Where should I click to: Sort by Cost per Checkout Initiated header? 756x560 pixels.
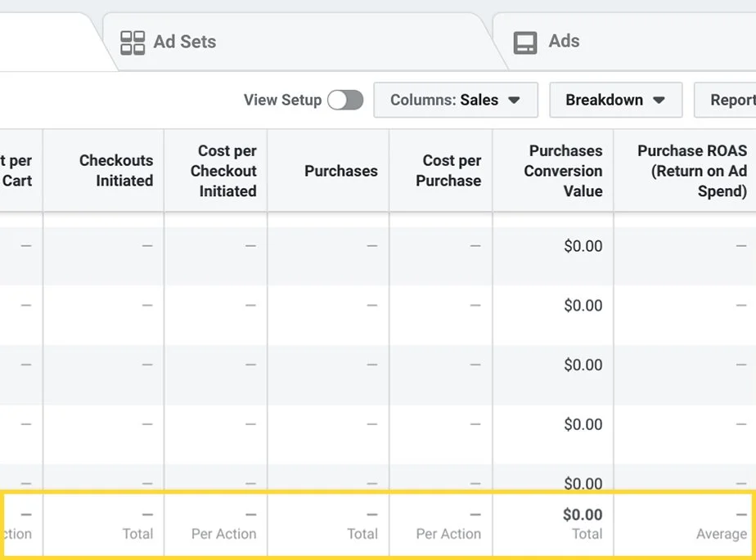[x=223, y=170]
